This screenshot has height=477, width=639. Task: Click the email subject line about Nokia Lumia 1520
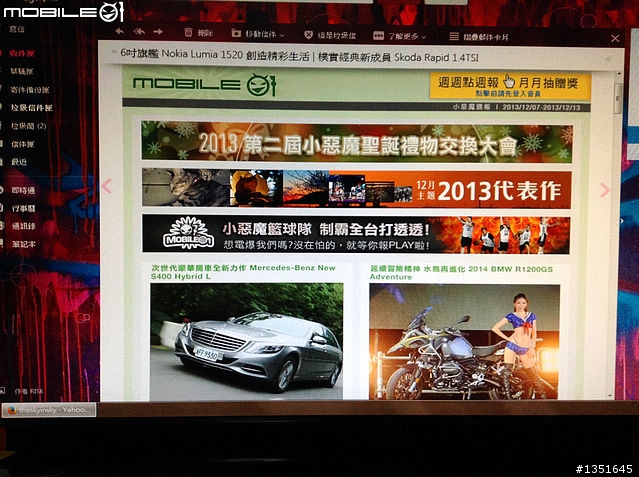pos(300,56)
